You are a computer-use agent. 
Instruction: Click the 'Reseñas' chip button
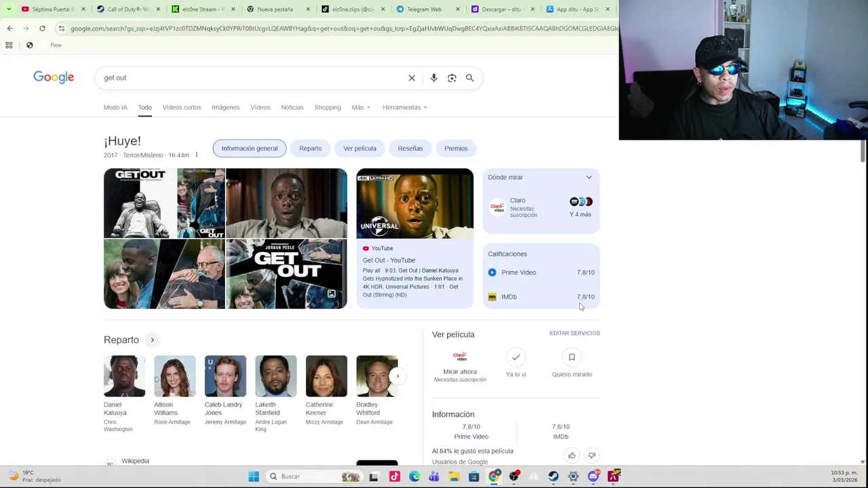pos(410,148)
